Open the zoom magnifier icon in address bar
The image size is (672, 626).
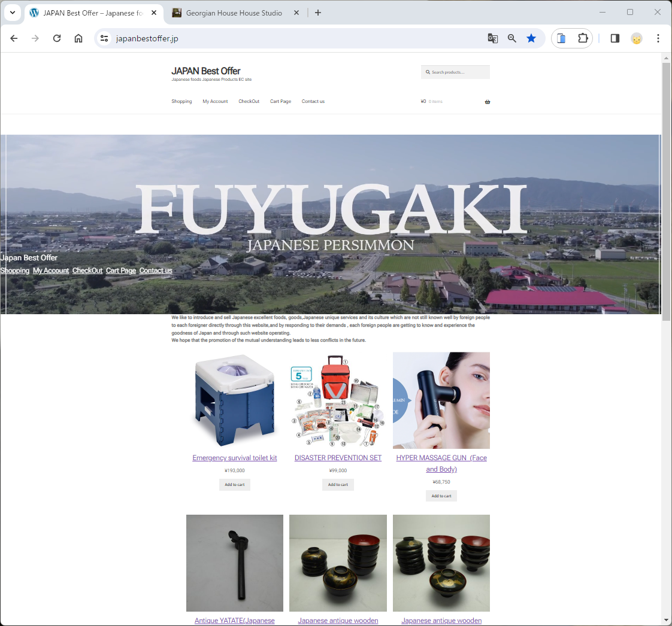pos(512,38)
